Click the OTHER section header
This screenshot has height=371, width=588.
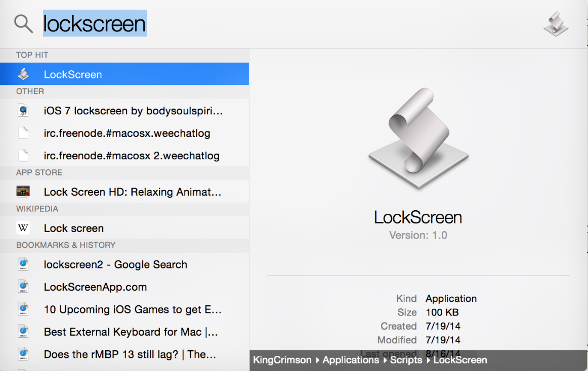30,91
